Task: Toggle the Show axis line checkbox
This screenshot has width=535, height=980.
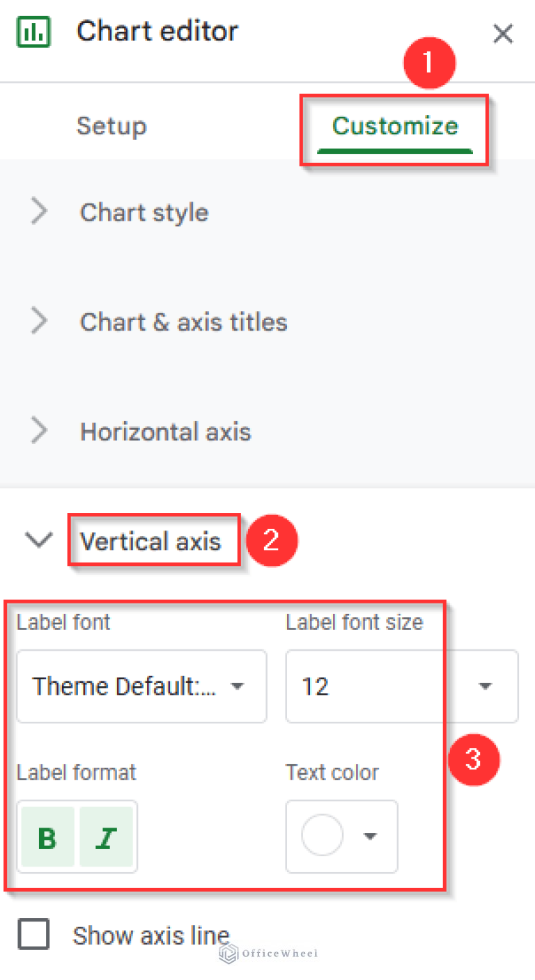Action: (x=33, y=935)
